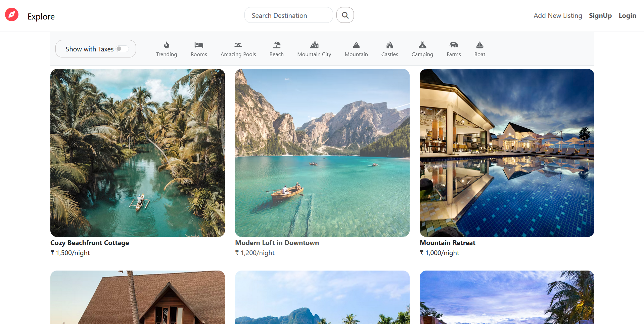
Task: Select the Mountain City icon filter
Action: (314, 45)
